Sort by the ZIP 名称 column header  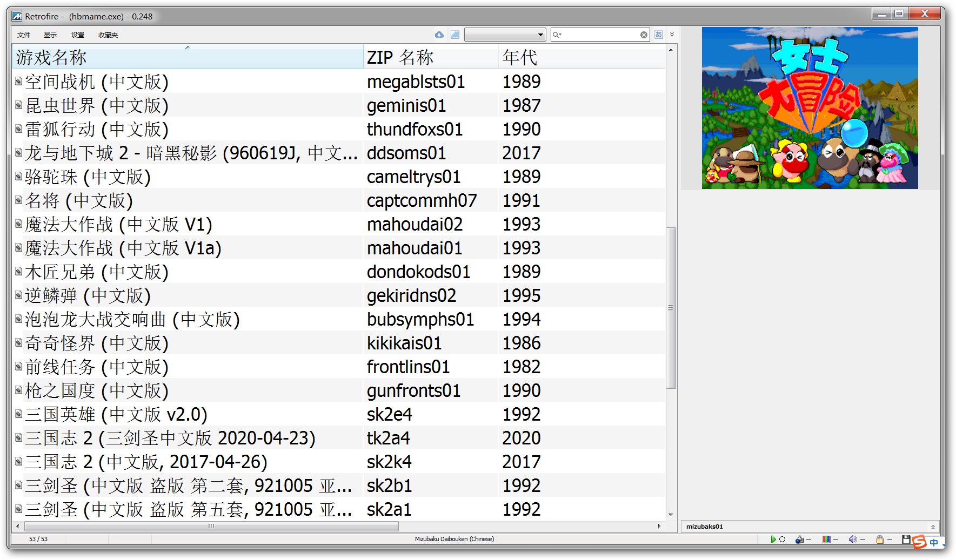pos(431,57)
